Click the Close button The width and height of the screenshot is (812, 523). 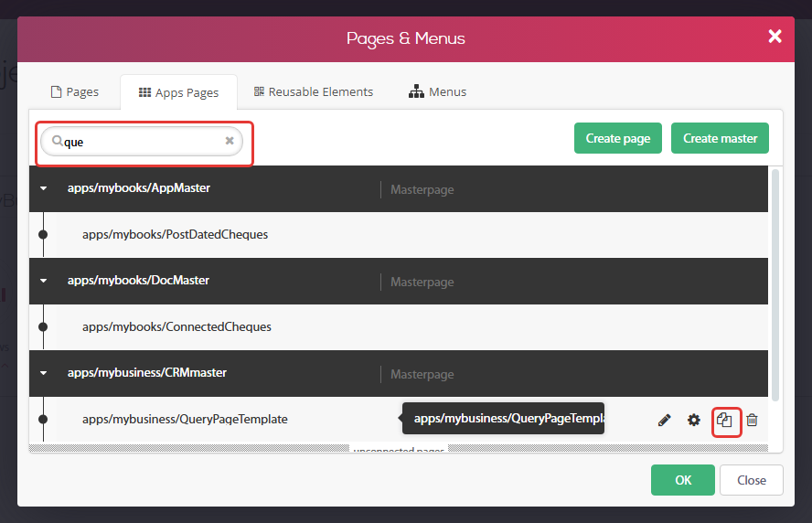752,480
